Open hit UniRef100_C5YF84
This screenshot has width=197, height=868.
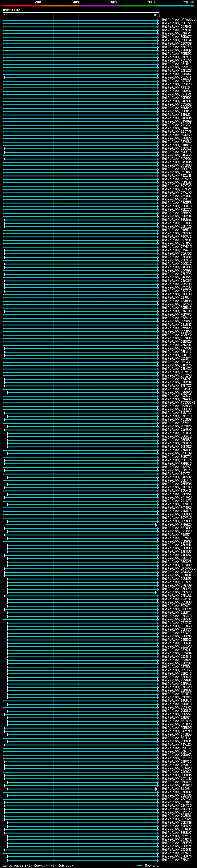pos(176,30)
